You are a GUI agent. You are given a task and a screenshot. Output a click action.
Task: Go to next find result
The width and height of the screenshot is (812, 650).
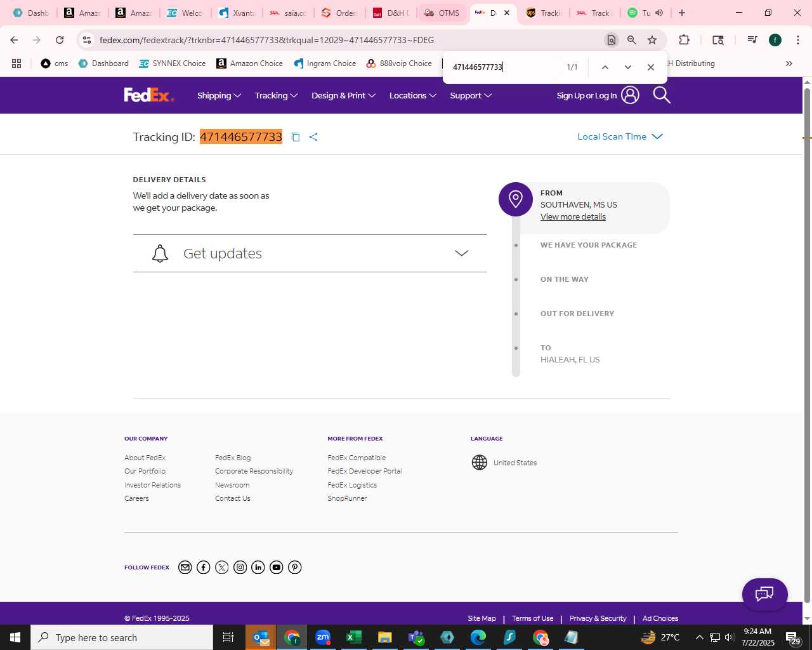pyautogui.click(x=628, y=67)
